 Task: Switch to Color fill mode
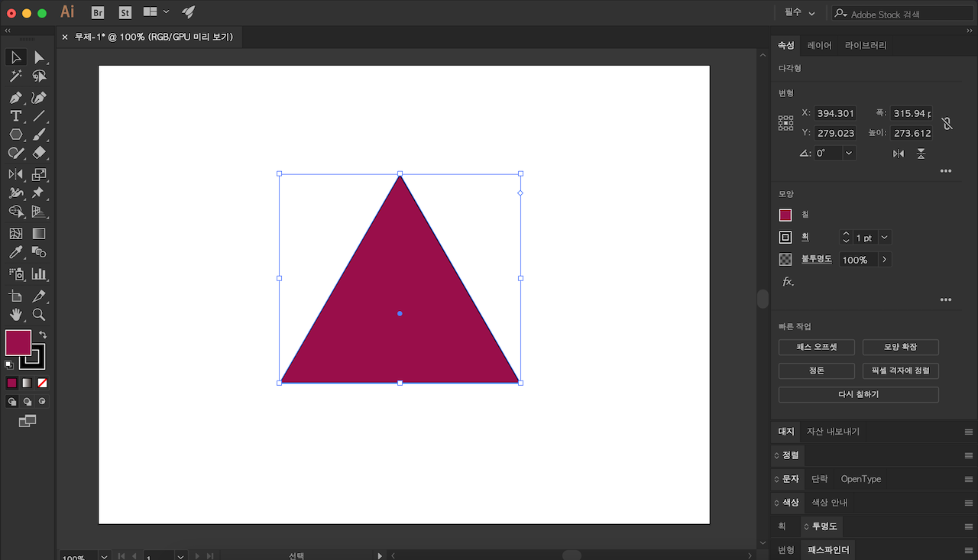click(11, 383)
